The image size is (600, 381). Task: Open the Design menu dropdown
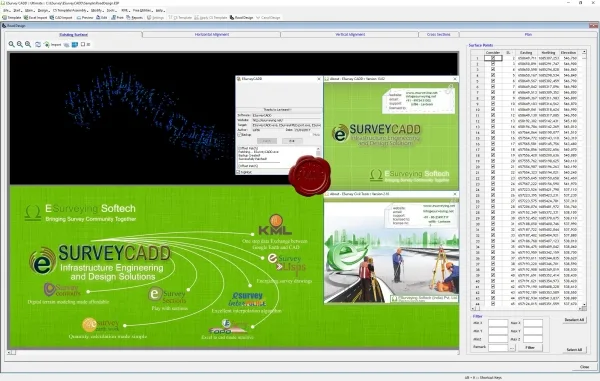point(43,11)
